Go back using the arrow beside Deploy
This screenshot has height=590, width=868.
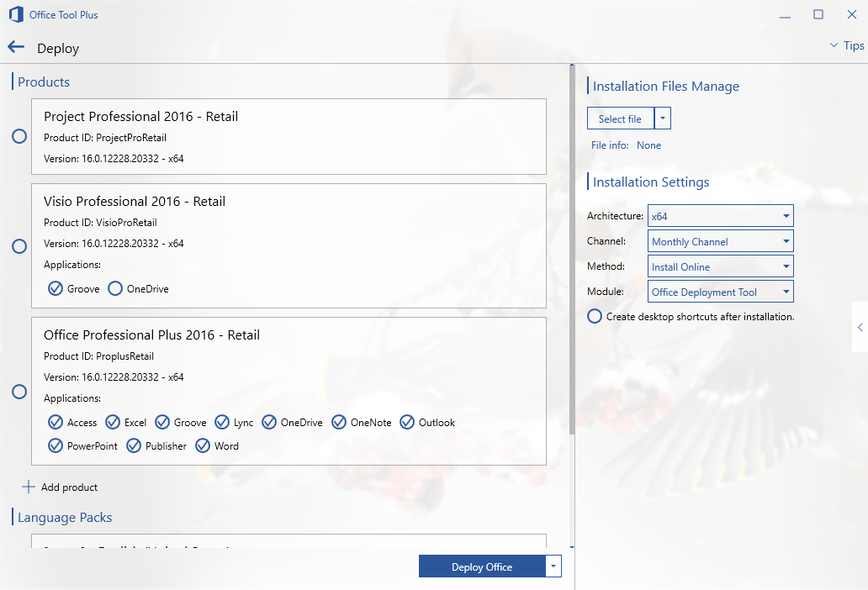coord(16,48)
